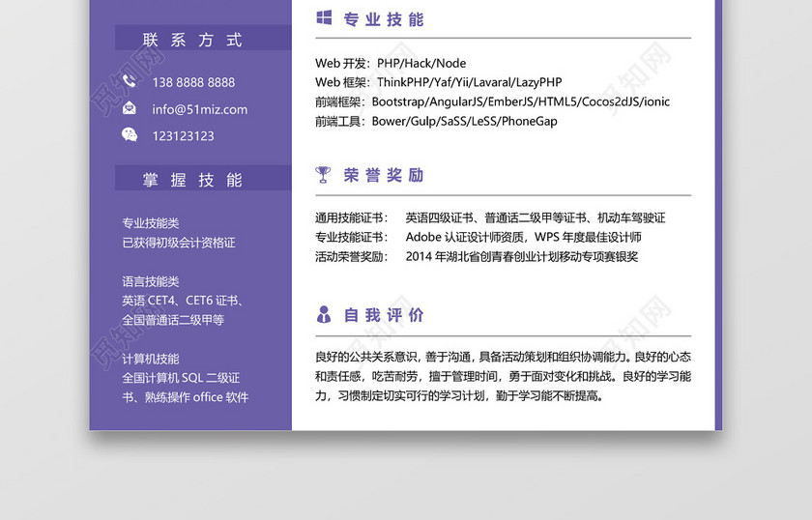The height and width of the screenshot is (520, 812).
Task: Select the 联系方式 header
Action: (x=203, y=38)
